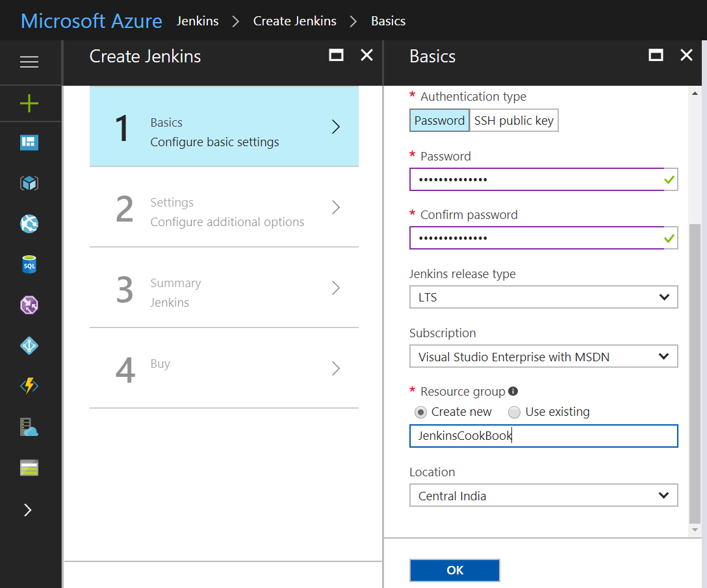The image size is (707, 588).
Task: Open the Dashboard icon in the sidebar
Action: [x=29, y=142]
